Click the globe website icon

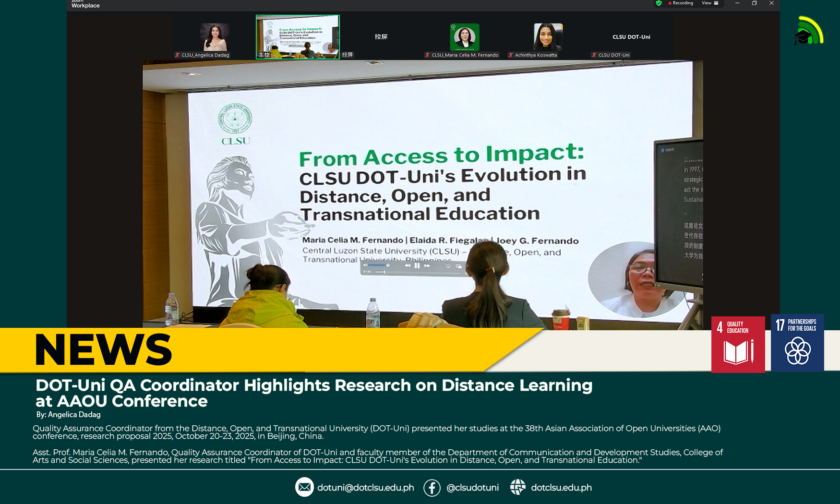517,487
